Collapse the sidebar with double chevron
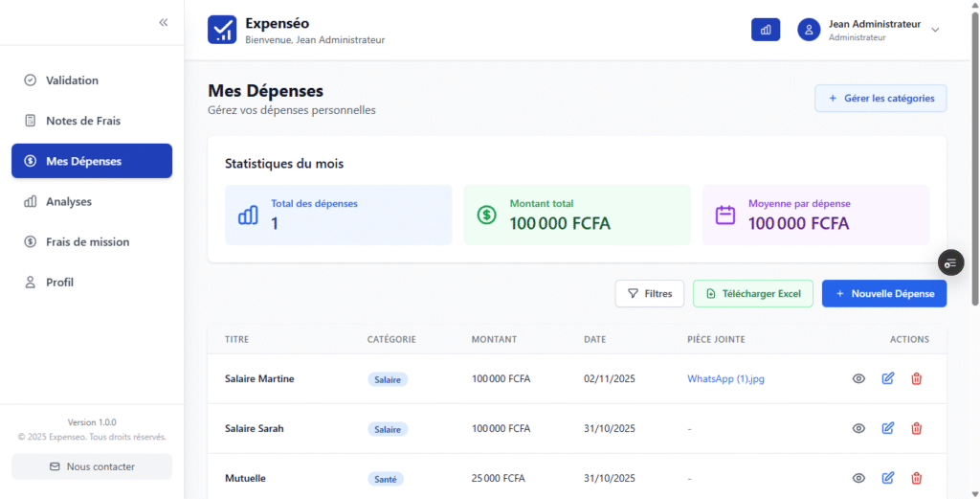This screenshot has width=980, height=499. [164, 22]
